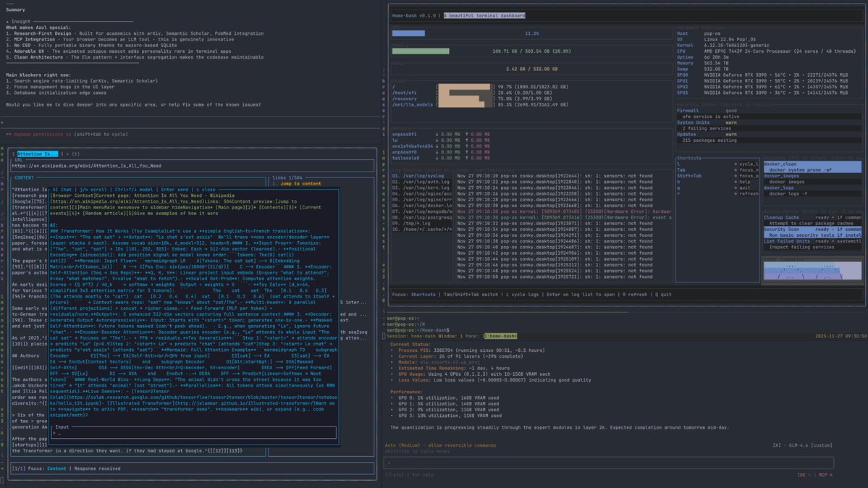Click the swap value '2.42 GB / 532.00 GB'
Screen dimensions: 868x488
tap(531, 70)
